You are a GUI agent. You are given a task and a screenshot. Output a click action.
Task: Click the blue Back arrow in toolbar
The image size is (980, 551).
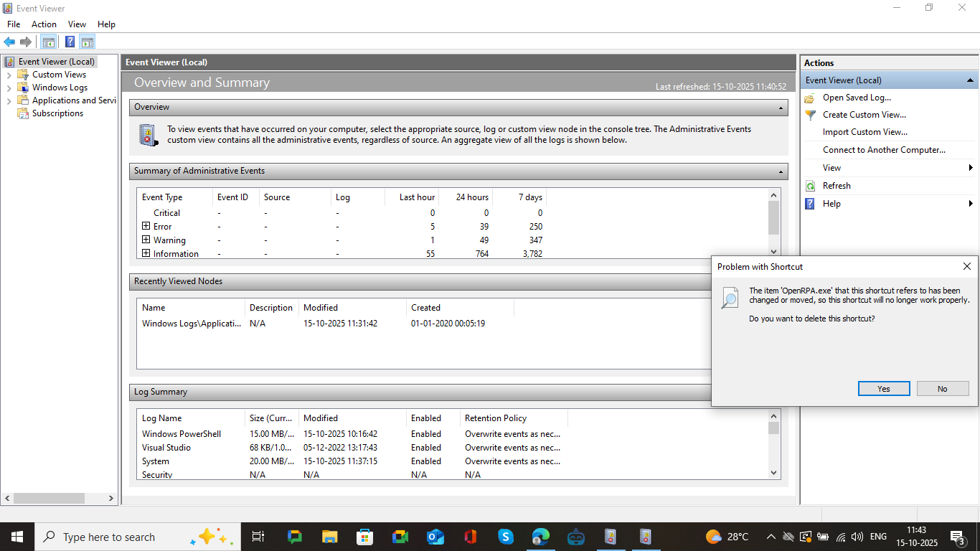click(x=9, y=42)
